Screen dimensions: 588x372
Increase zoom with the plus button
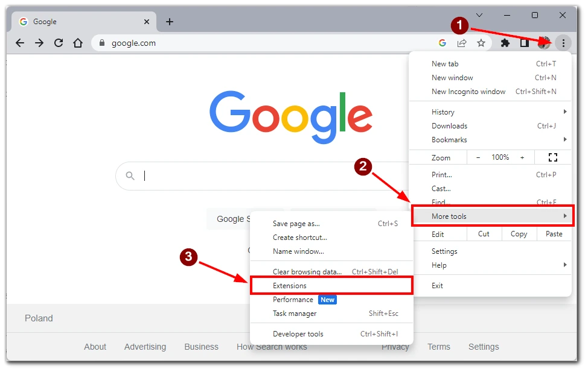click(522, 158)
